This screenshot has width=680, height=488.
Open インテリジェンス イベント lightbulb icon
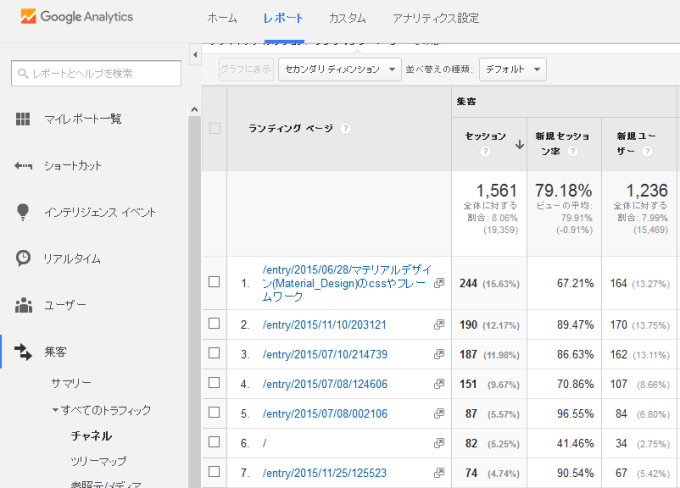click(x=23, y=212)
